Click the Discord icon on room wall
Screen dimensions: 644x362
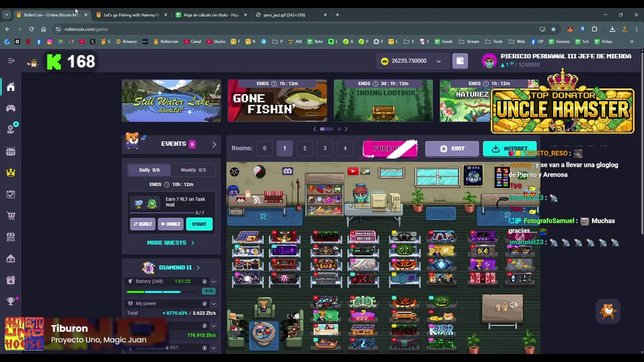tap(287, 171)
